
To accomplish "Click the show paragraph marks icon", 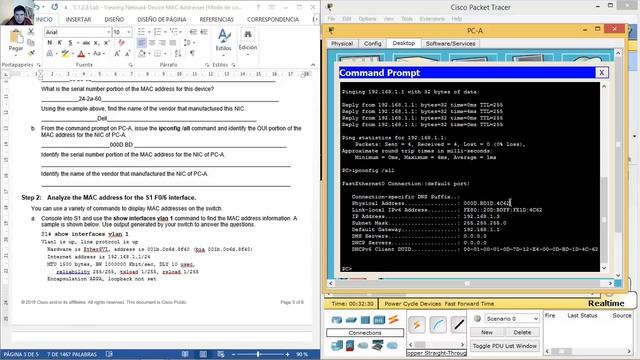I will (x=192, y=53).
